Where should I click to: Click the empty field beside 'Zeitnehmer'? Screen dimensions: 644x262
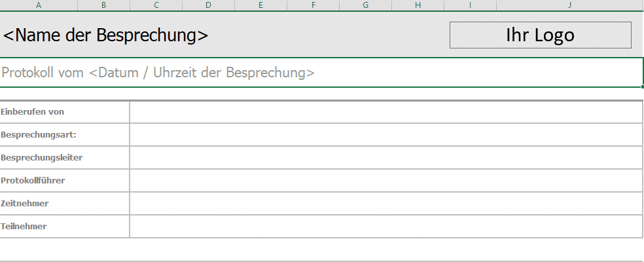[386, 204]
